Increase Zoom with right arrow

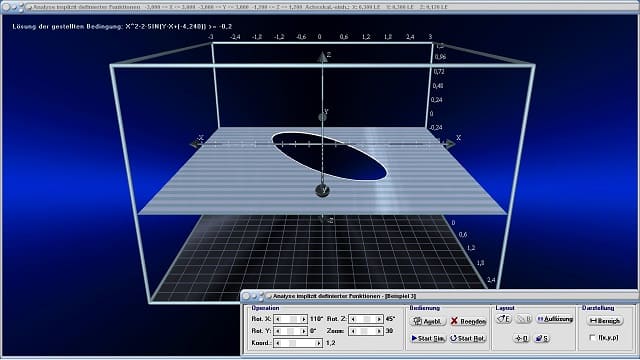coord(379,331)
